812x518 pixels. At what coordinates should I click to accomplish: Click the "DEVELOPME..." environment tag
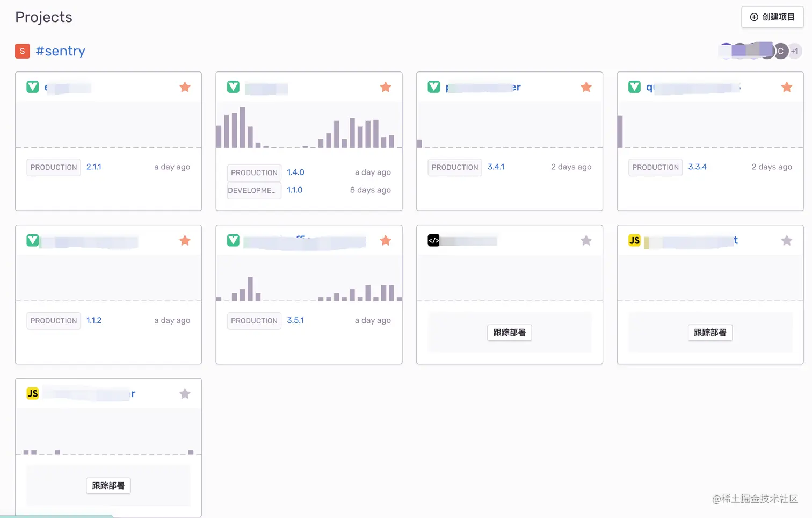click(x=254, y=190)
